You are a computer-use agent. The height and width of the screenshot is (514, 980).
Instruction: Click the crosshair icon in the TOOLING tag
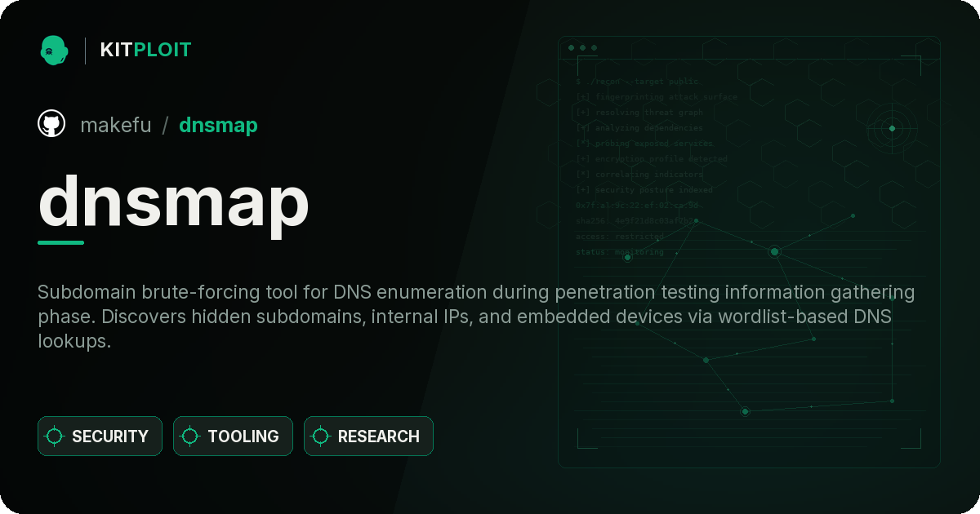190,436
